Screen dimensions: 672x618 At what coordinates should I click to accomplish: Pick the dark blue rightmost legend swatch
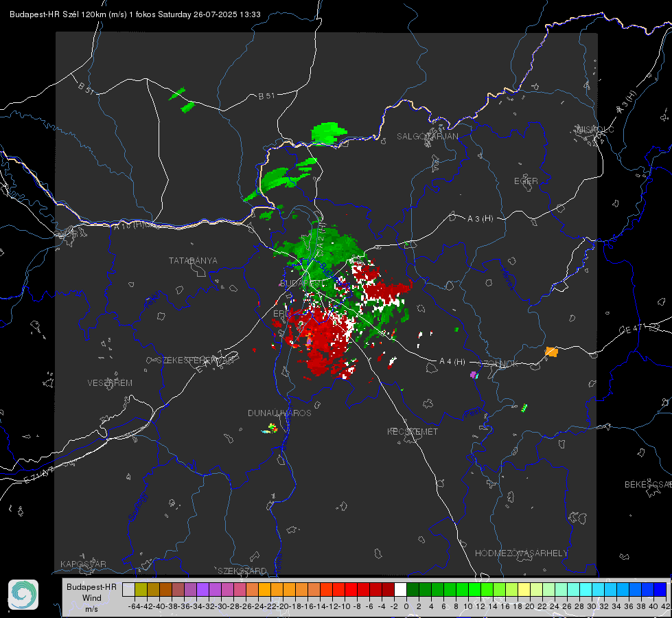(x=660, y=589)
